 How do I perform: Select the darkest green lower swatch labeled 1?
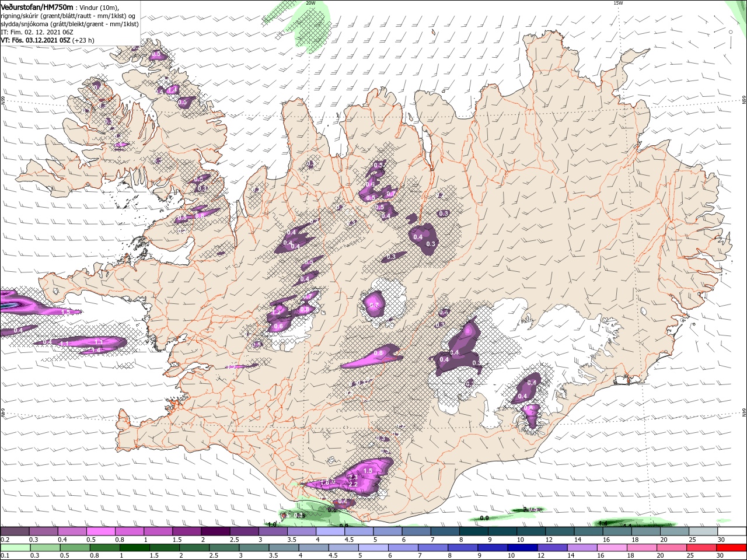point(134,548)
